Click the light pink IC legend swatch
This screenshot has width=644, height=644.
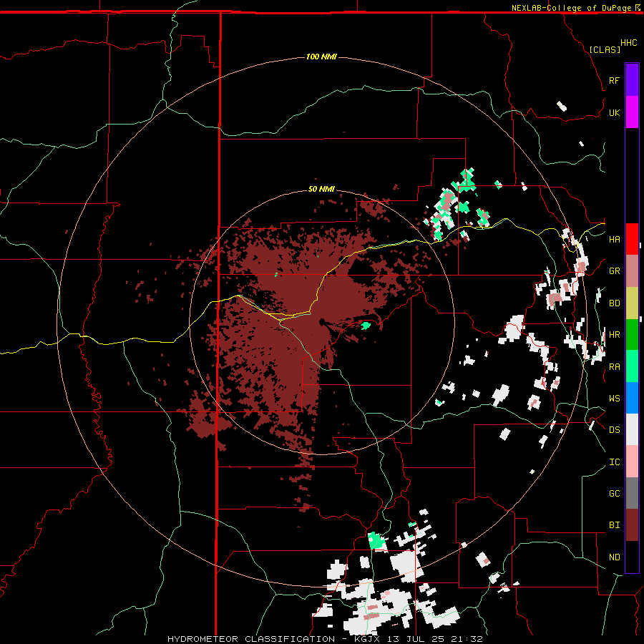(x=632, y=462)
